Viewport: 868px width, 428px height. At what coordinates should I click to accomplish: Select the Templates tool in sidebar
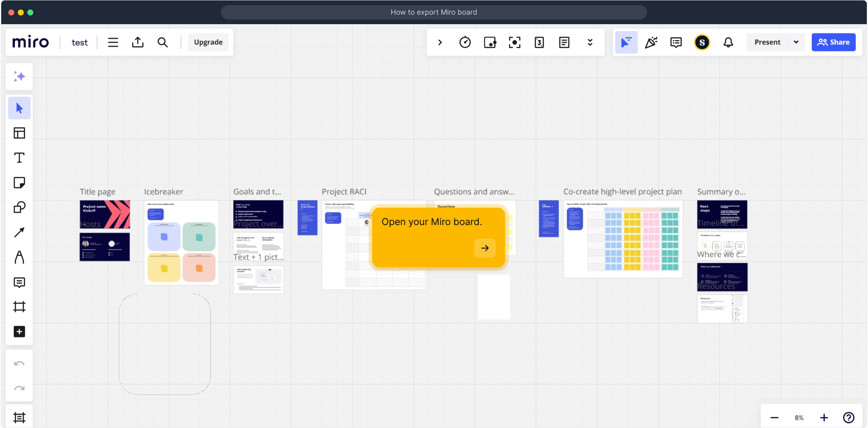point(19,133)
